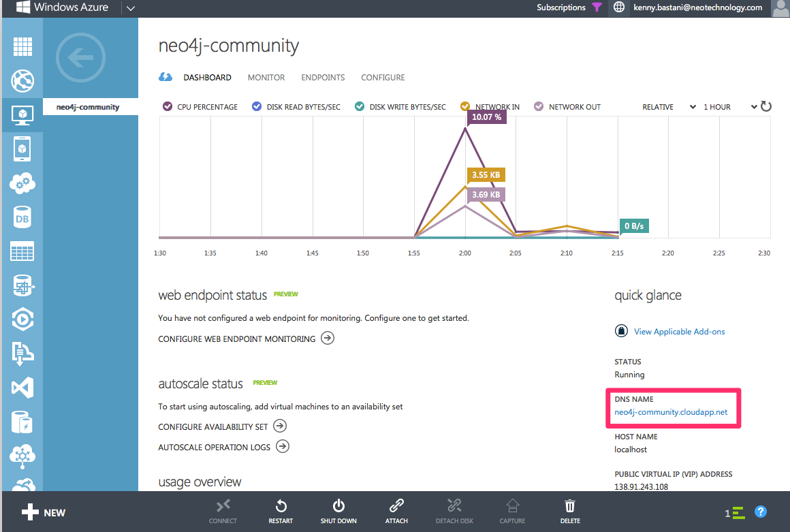This screenshot has width=790, height=532.
Task: Open Mobile Services phone icon in sidebar
Action: 22,149
